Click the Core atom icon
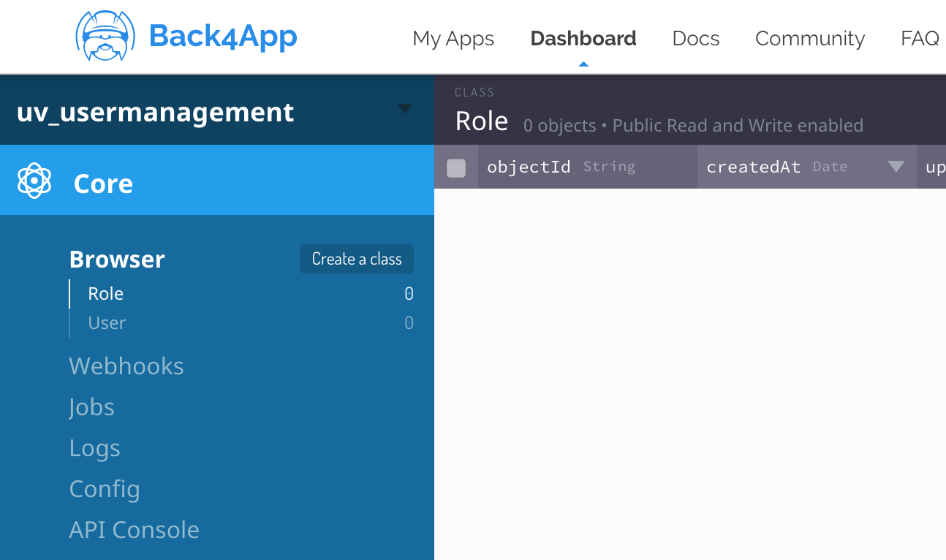The width and height of the screenshot is (946, 560). click(x=34, y=181)
